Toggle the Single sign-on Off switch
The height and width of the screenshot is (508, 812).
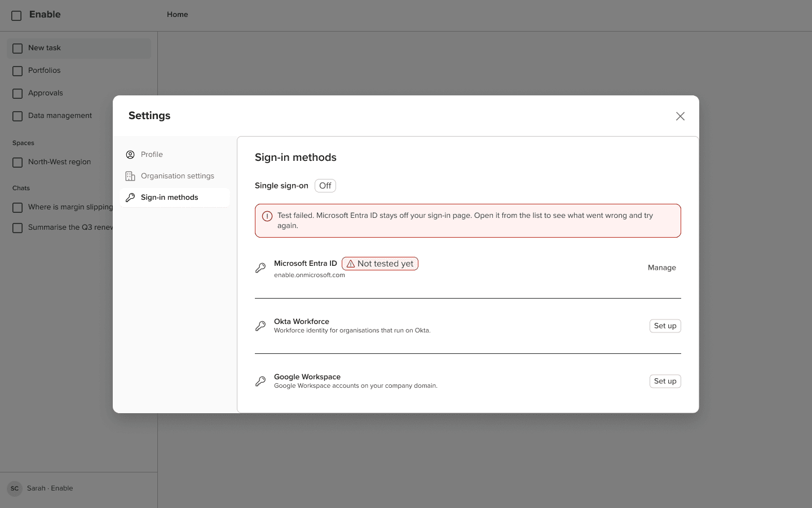click(325, 186)
